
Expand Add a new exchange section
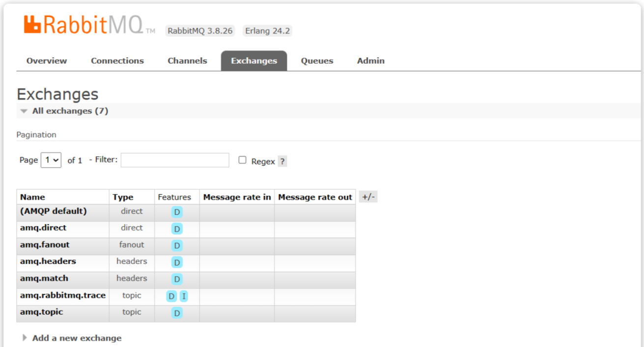(x=77, y=338)
